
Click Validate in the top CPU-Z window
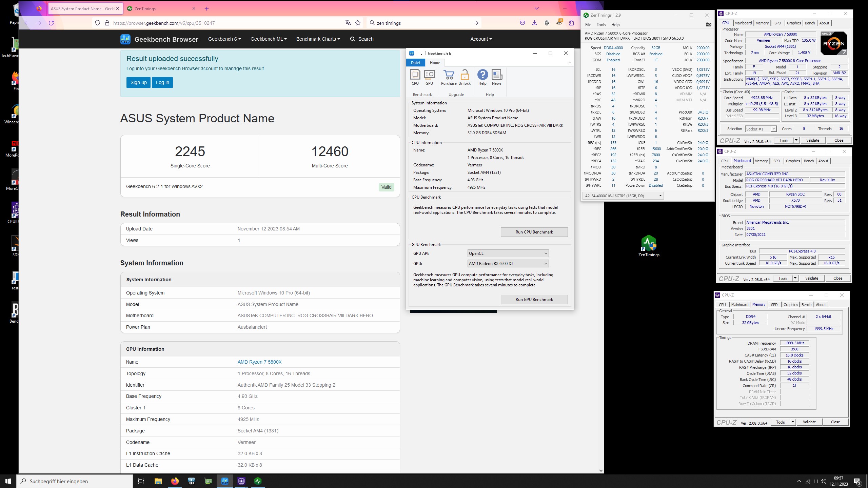(x=812, y=140)
